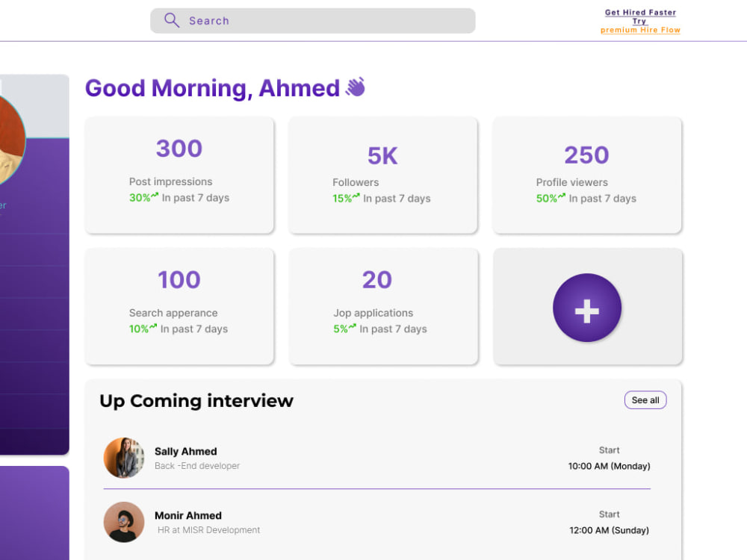Open the premium Hire Flow link

[640, 30]
